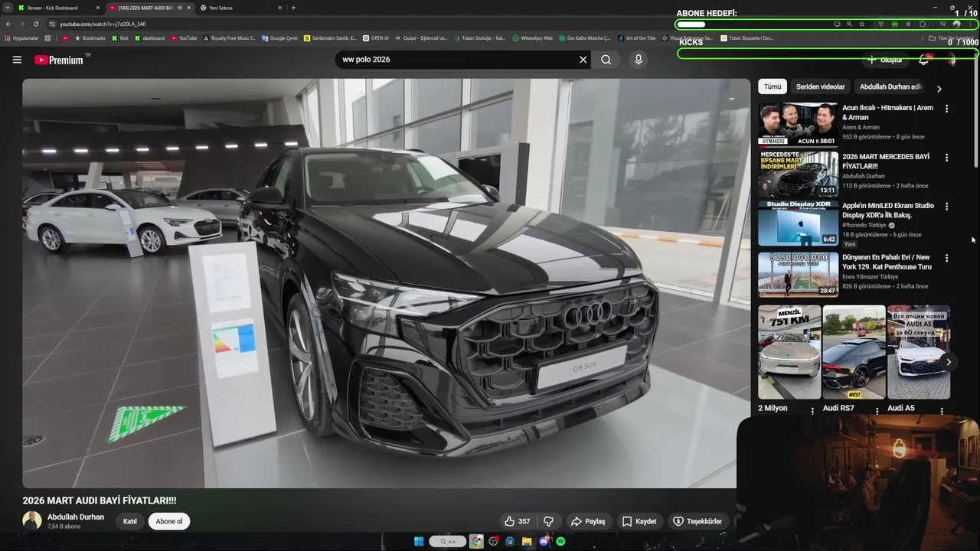Click the Chrome address bar URL

[x=103, y=24]
